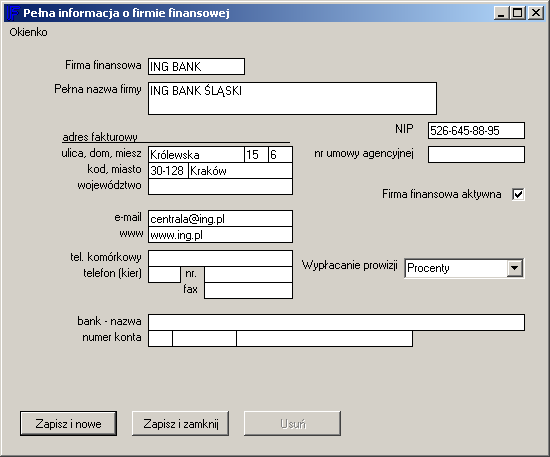Click the Wypłacanie prowizji label
The image size is (550, 457).
(350, 265)
